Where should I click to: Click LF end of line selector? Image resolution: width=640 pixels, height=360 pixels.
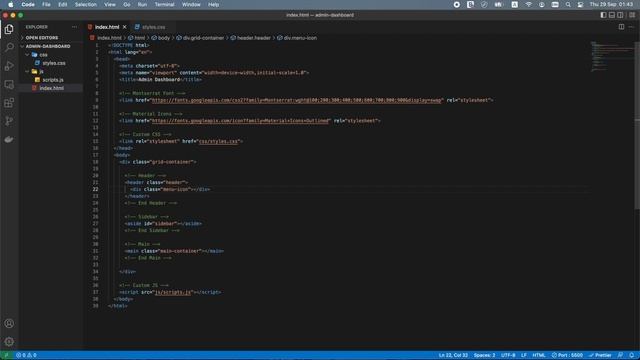[x=524, y=355]
